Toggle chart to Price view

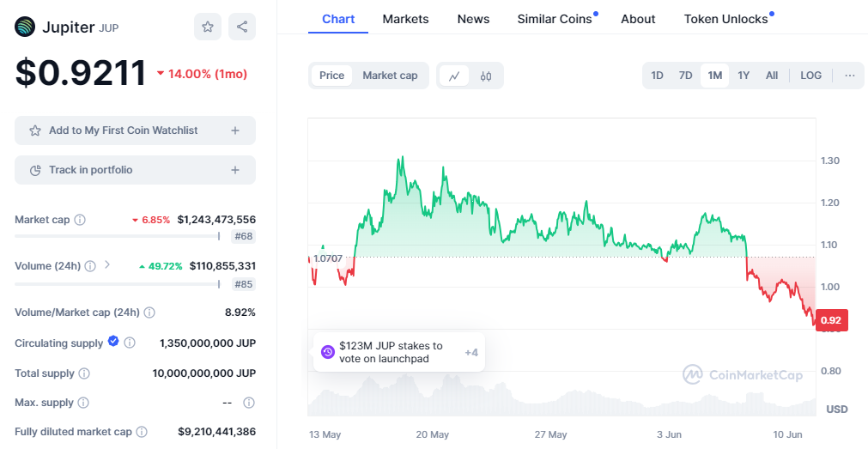[x=331, y=76]
